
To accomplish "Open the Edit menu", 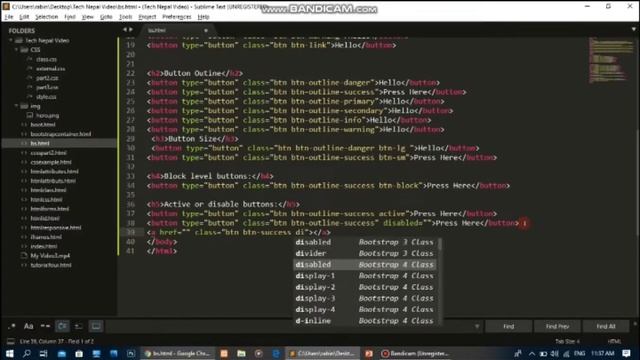I will (x=24, y=17).
